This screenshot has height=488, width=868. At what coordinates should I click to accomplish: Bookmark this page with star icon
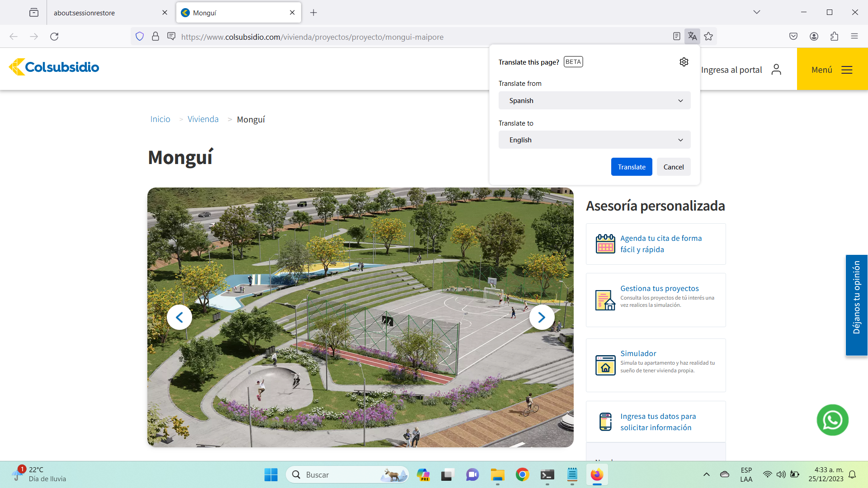point(708,37)
